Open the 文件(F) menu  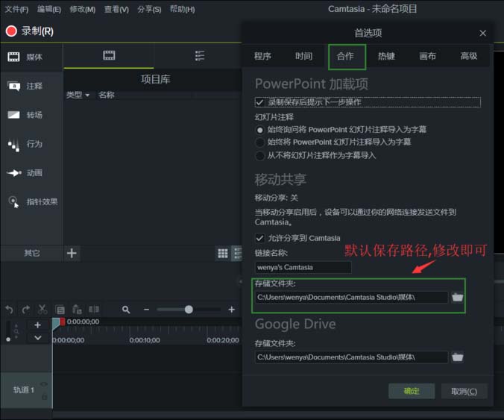pos(16,10)
